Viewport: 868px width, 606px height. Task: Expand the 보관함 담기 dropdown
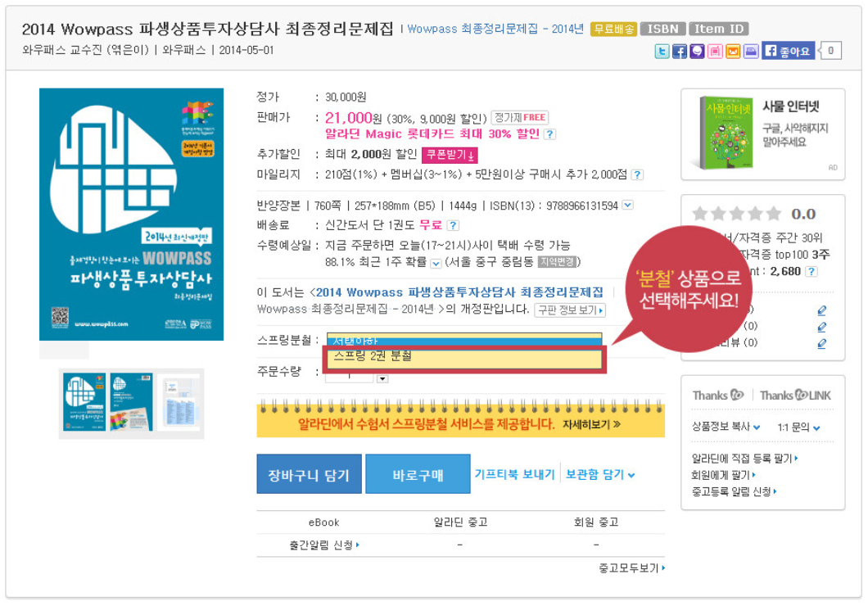click(x=600, y=474)
